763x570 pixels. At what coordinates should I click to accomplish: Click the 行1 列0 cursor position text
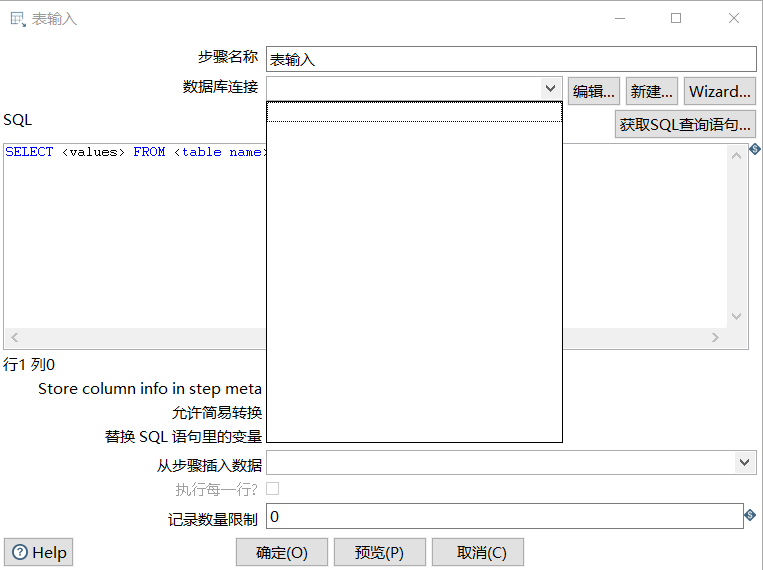coord(29,365)
